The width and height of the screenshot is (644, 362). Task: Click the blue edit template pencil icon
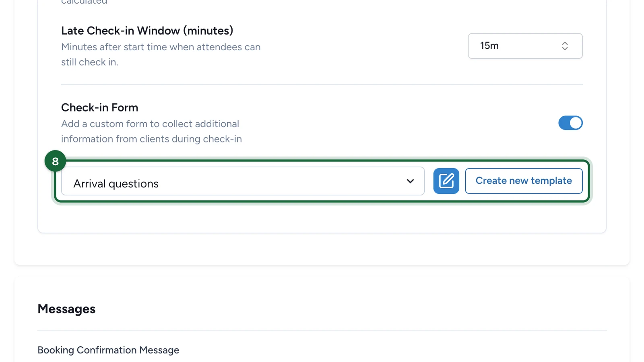(x=446, y=181)
